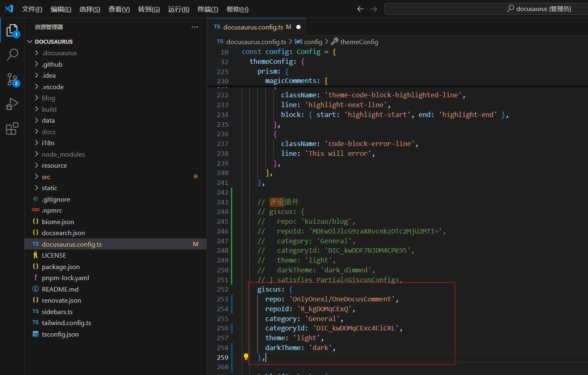Image resolution: width=588 pixels, height=375 pixels.
Task: Click the VS Code logo icon
Action: click(9, 9)
